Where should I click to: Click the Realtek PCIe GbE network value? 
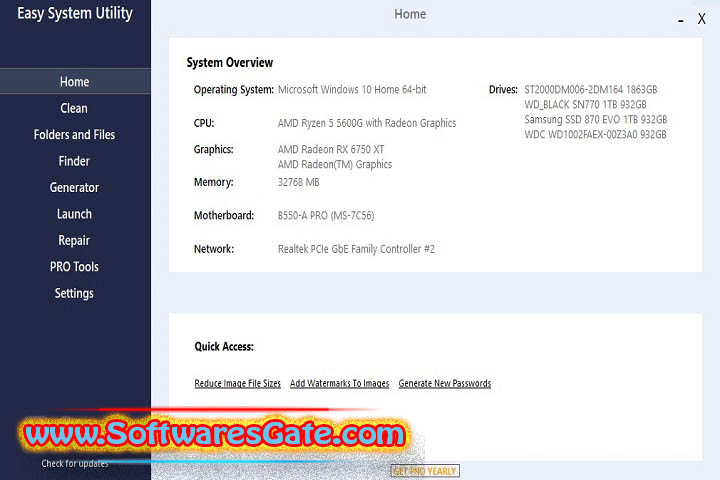pos(356,249)
